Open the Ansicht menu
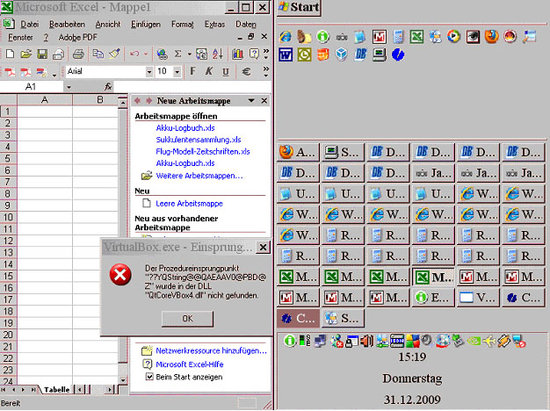The width and height of the screenshot is (550, 411). click(x=108, y=24)
